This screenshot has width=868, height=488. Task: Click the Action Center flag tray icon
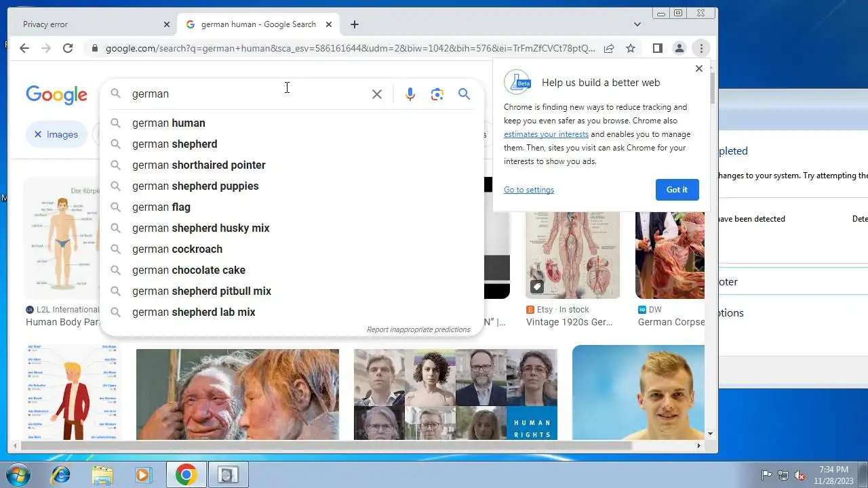point(767,475)
